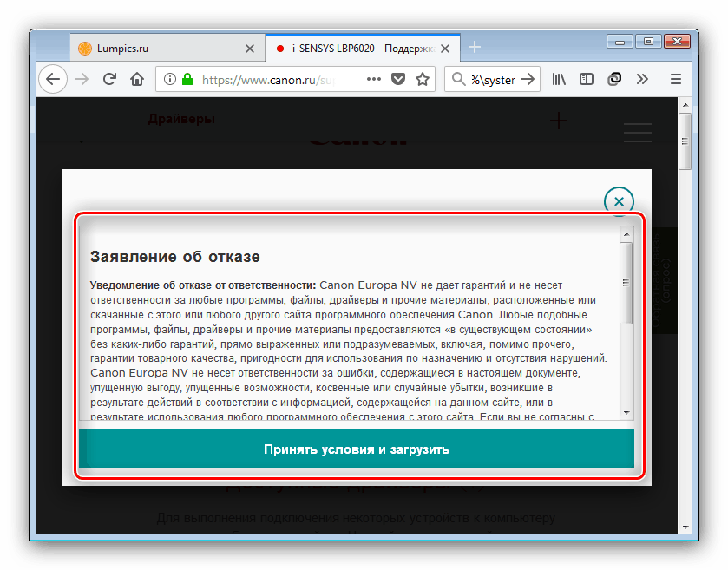Click the browser Back arrow button
Screen dimensions: 728x570
[53, 80]
